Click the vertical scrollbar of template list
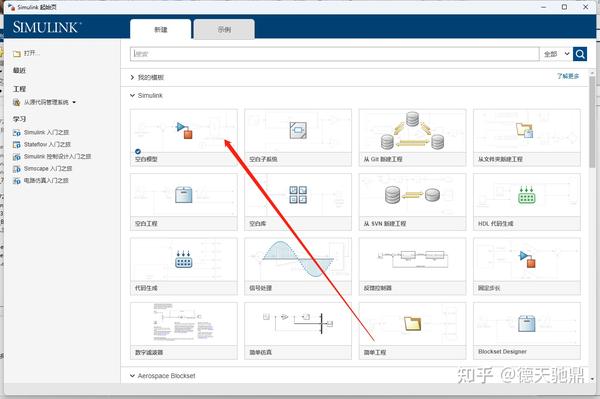The width and height of the screenshot is (600, 399). (592, 122)
